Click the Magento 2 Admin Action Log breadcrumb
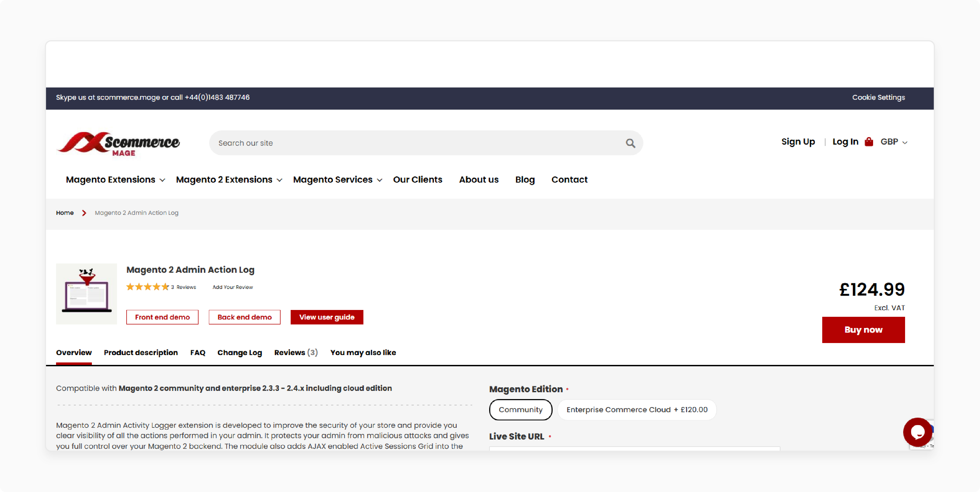The width and height of the screenshot is (980, 492). point(136,213)
